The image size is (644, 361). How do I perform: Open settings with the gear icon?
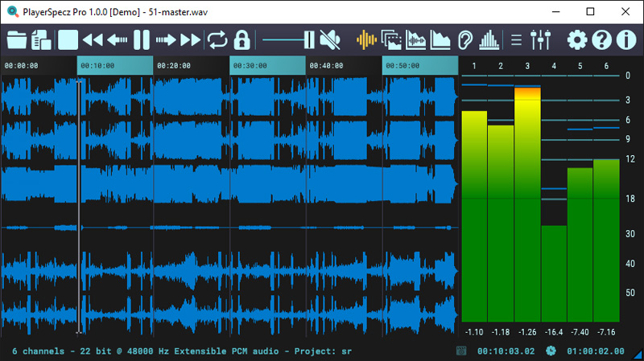point(577,39)
